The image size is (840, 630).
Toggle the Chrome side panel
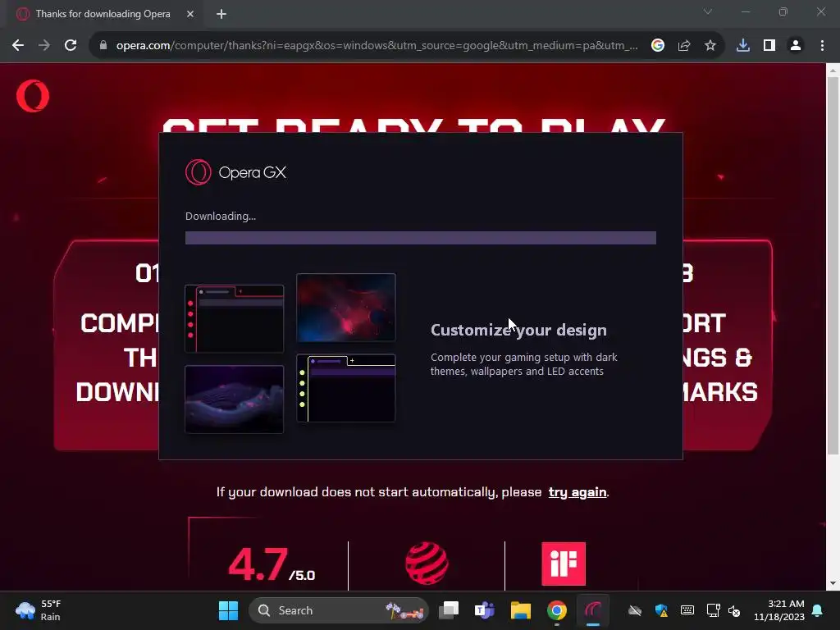pos(769,46)
